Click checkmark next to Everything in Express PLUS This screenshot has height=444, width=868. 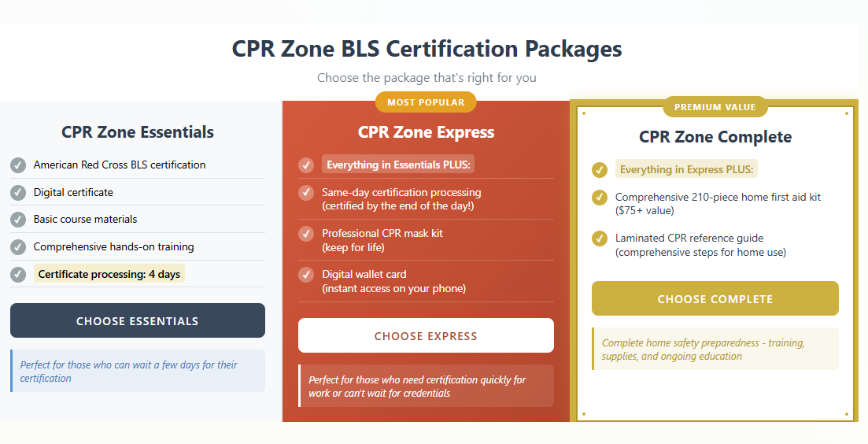[x=600, y=170]
